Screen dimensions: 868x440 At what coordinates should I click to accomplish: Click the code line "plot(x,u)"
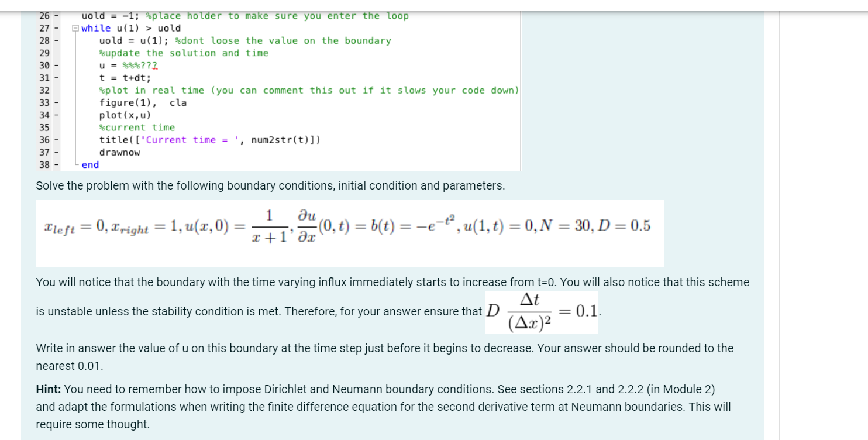point(125,115)
